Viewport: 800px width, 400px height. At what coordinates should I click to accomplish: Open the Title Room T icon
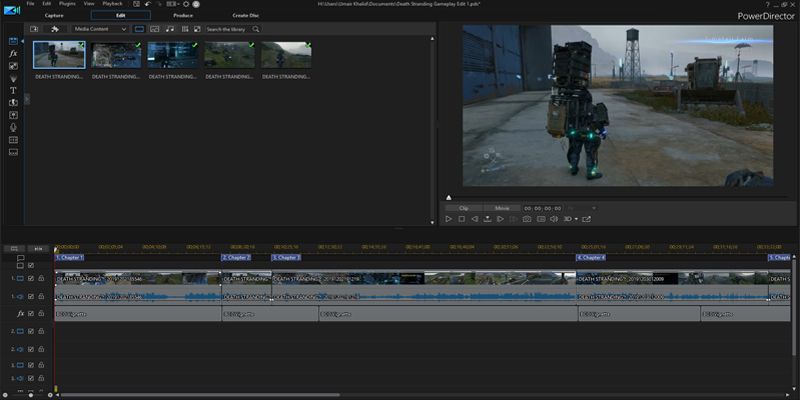point(13,90)
